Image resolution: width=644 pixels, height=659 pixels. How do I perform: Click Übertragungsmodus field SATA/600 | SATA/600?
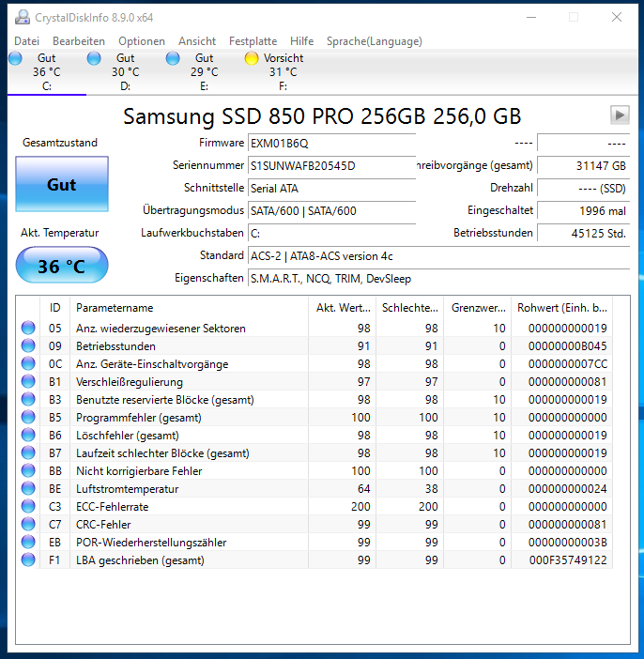331,210
